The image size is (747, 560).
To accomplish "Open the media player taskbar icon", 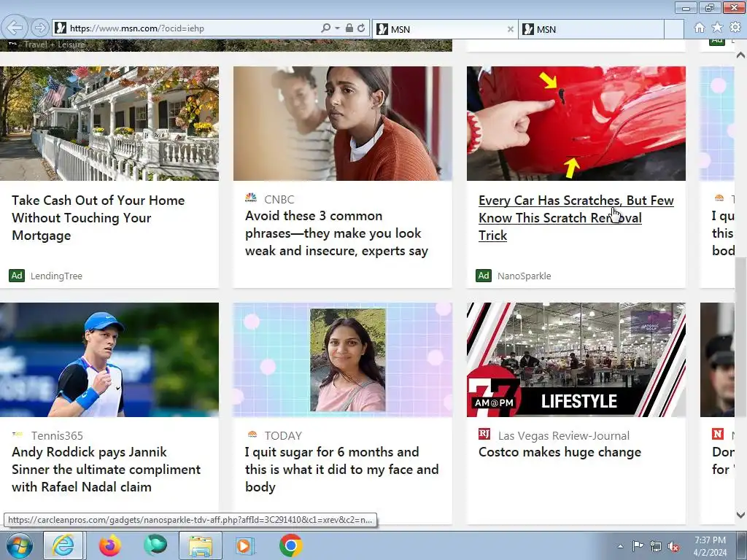I will click(245, 545).
